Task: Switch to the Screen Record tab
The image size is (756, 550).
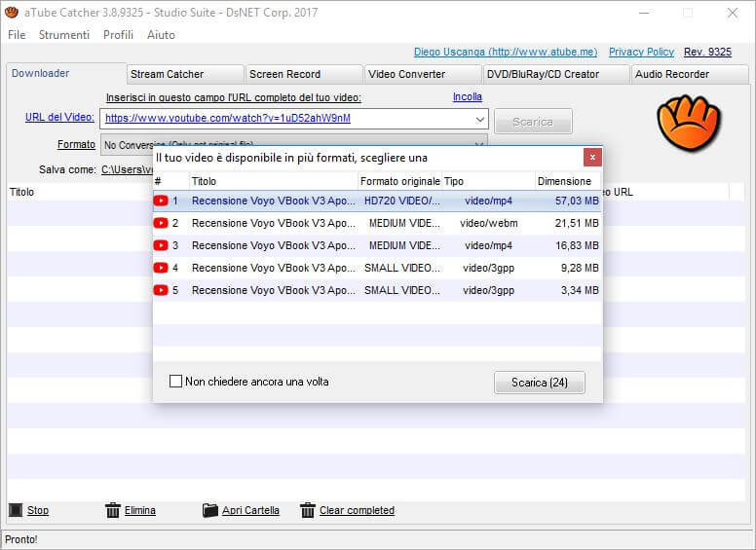Action: point(304,74)
